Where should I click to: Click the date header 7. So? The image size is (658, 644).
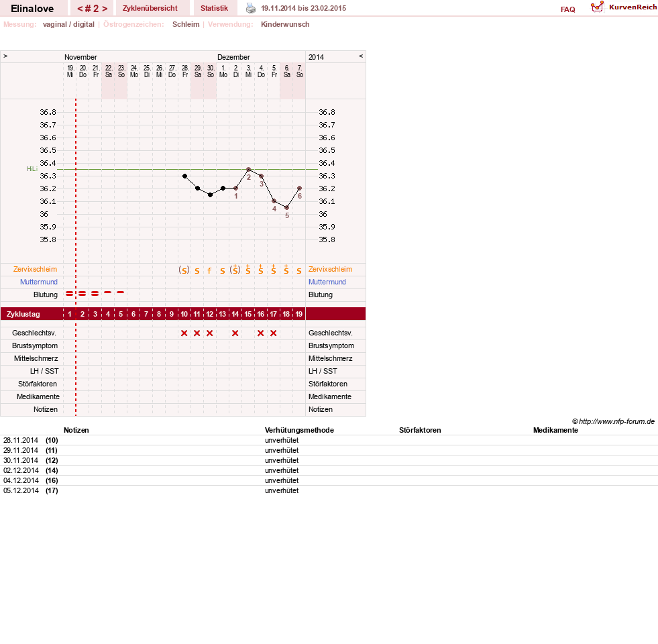pos(300,71)
